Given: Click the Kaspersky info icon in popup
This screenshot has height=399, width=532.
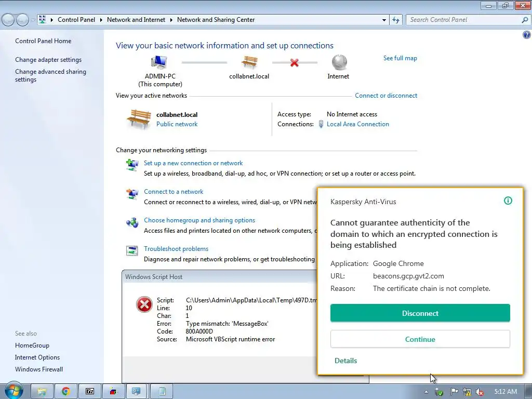Looking at the screenshot, I should click(508, 201).
